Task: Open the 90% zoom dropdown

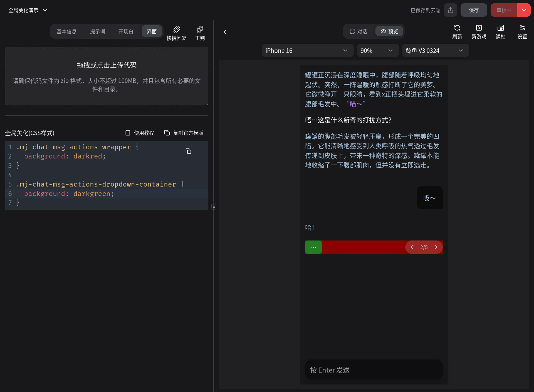Action: (377, 51)
